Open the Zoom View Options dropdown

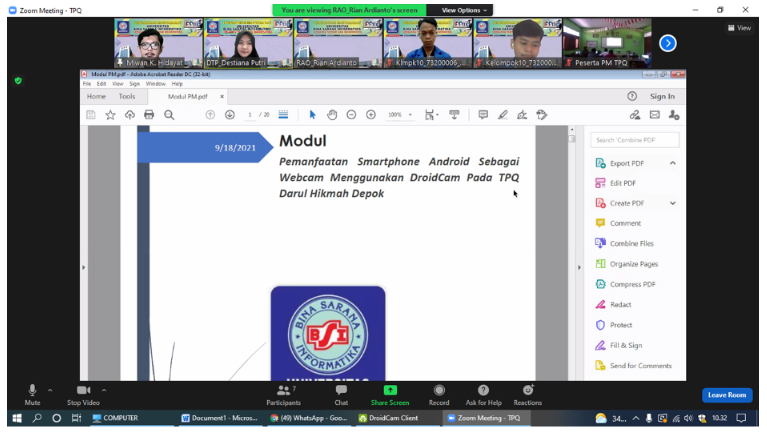click(464, 10)
